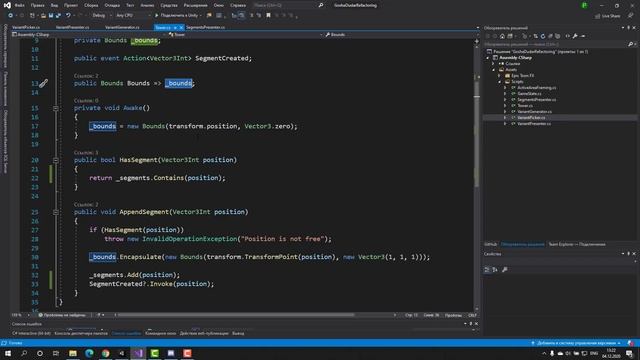This screenshot has width=640, height=360.
Task: Open Windows Start menu
Action: [x=8, y=353]
